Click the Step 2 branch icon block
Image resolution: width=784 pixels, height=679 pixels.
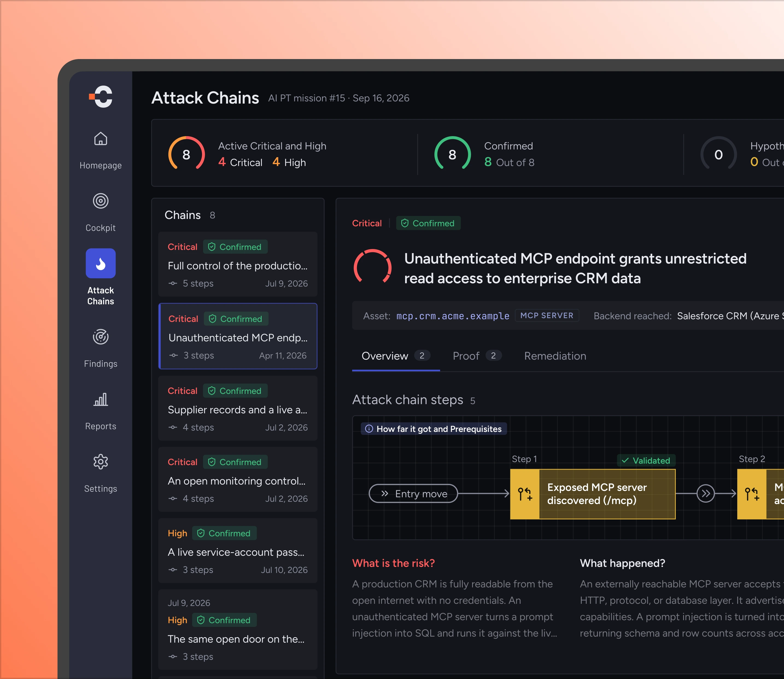[x=752, y=494]
